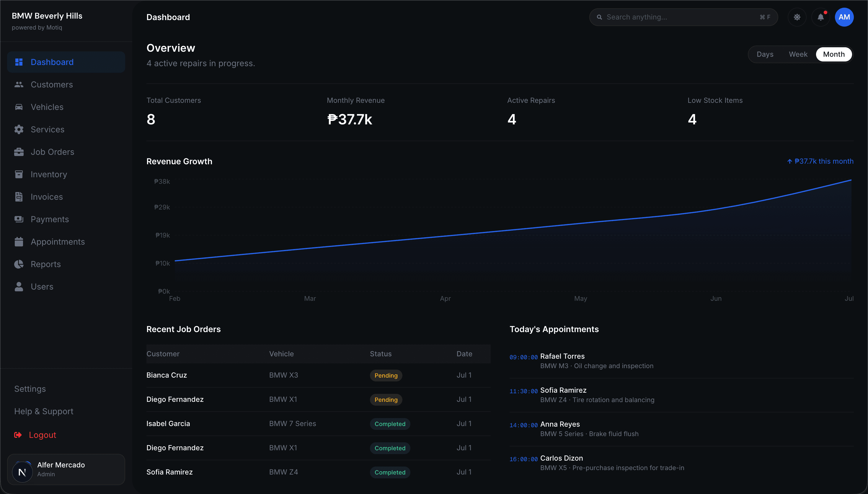
Task: Click the Status column header
Action: pyautogui.click(x=381, y=354)
